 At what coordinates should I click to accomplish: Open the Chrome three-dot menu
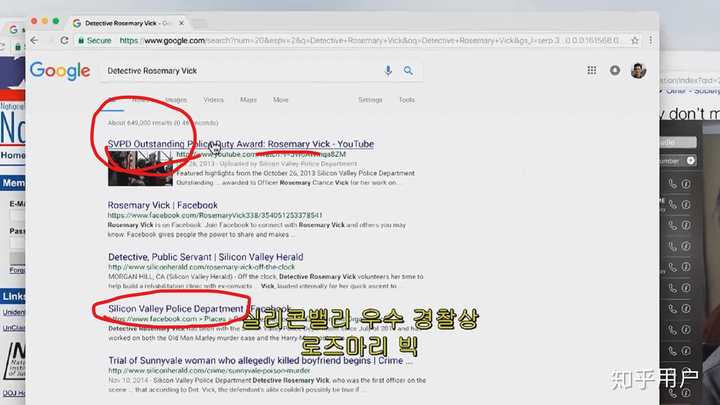[651, 40]
